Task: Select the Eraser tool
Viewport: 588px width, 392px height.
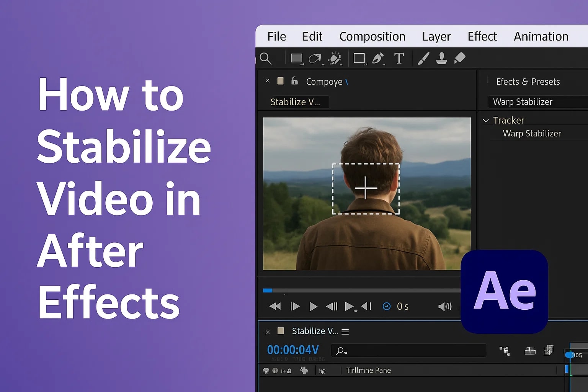Action: coord(460,58)
